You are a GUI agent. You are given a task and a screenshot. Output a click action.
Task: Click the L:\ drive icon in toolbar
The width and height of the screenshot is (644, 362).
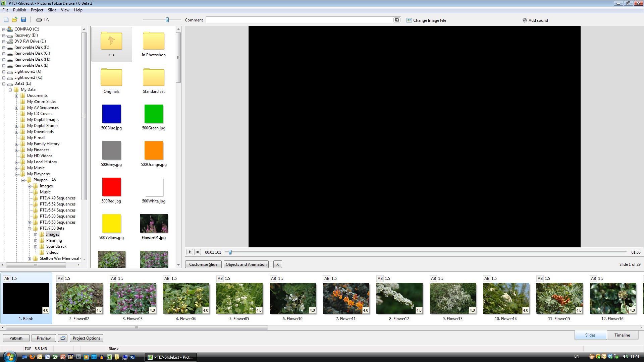(39, 20)
